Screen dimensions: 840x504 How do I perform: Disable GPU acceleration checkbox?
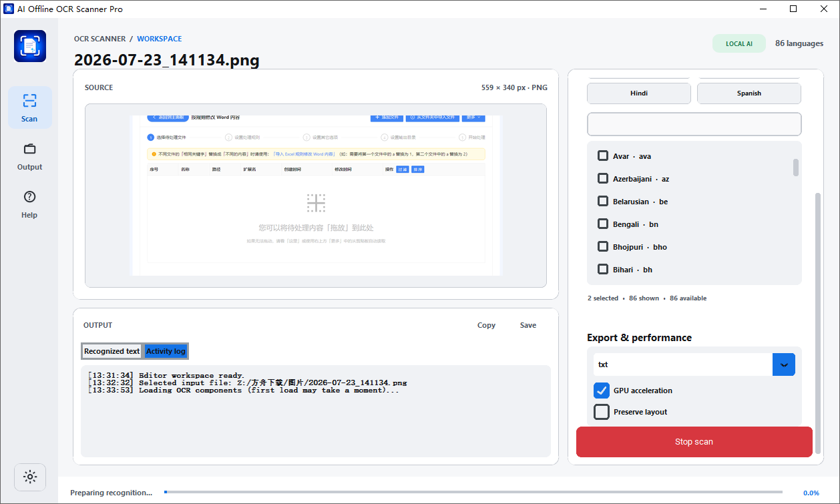(x=602, y=391)
